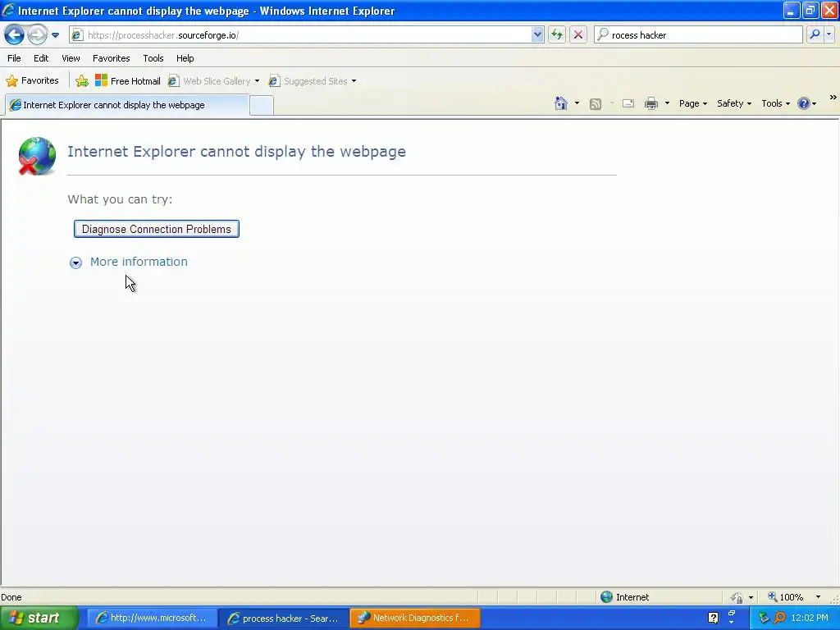This screenshot has width=840, height=630.
Task: Expand the zoom level dropdown arrow
Action: [818, 597]
